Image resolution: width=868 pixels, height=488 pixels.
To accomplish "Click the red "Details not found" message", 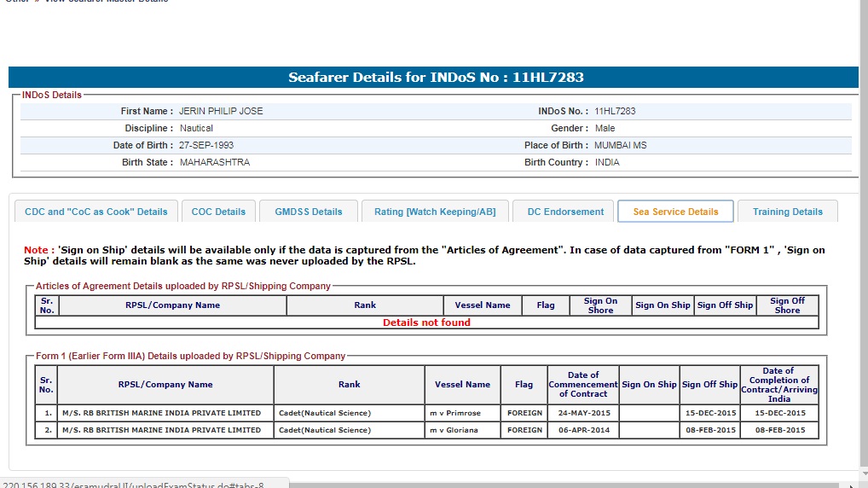I will click(426, 322).
